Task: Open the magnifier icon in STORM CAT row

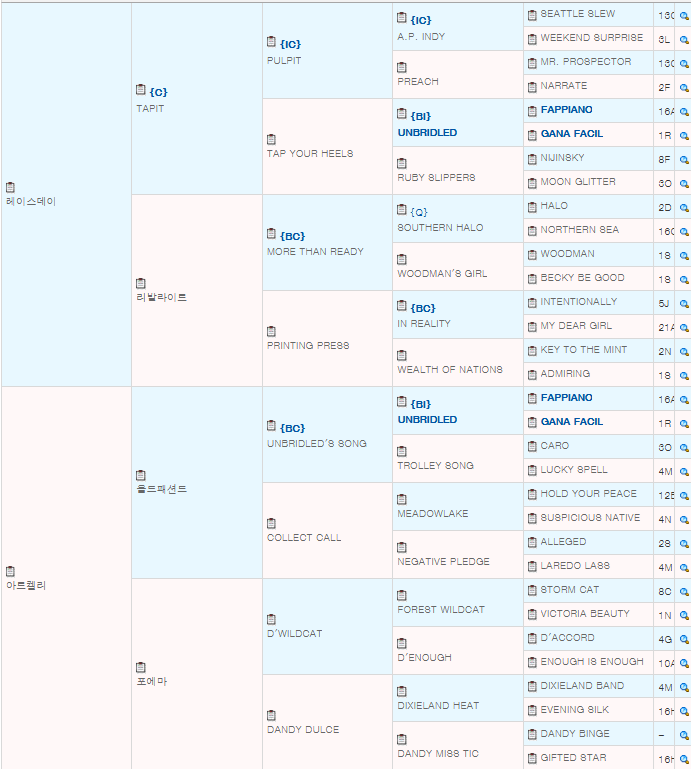Action: pyautogui.click(x=684, y=592)
